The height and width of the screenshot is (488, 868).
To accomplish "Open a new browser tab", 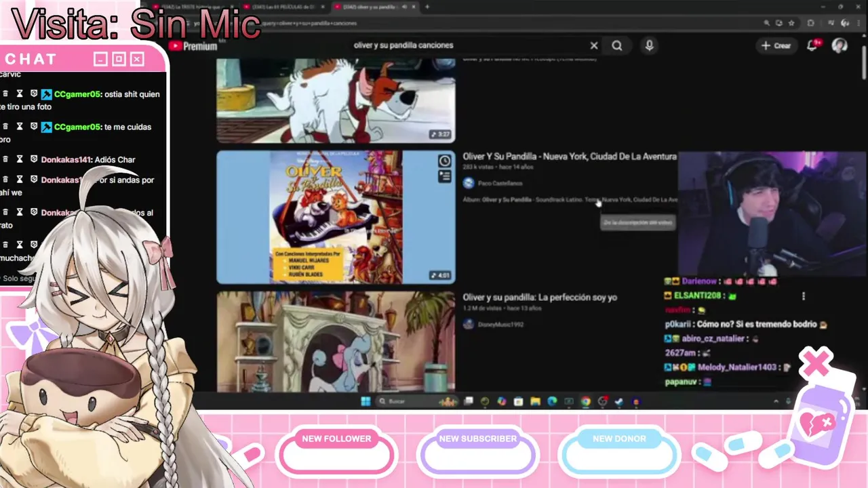I will (x=427, y=7).
